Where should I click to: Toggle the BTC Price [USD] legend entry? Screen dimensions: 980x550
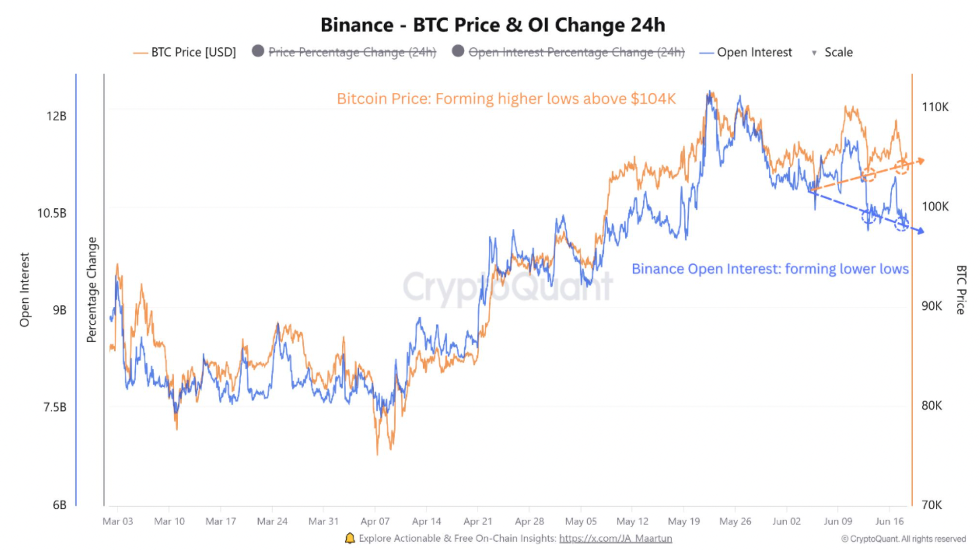click(x=185, y=52)
